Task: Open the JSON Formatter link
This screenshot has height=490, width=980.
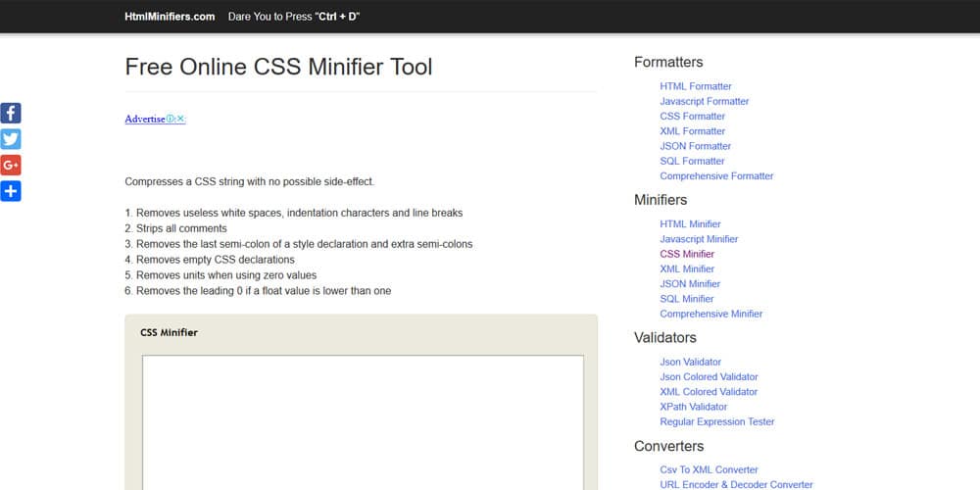Action: point(695,146)
